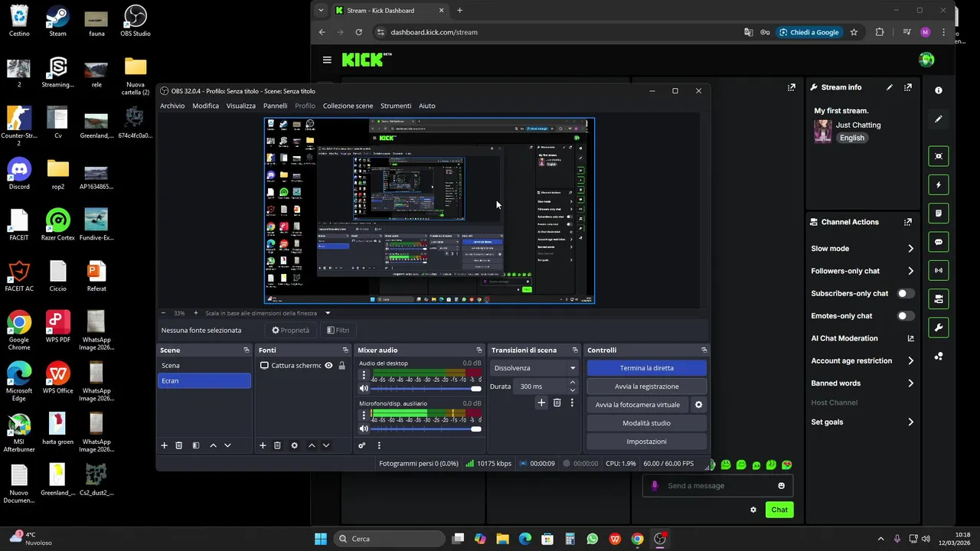
Task: Enable Emotes-only chat switch
Action: click(x=906, y=315)
